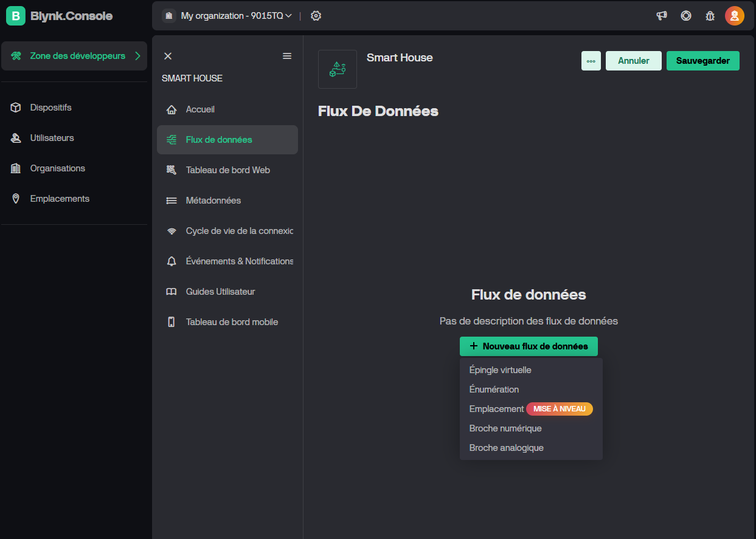Click the SMART HOUSE panel heading
This screenshot has height=539, width=756.
point(192,78)
